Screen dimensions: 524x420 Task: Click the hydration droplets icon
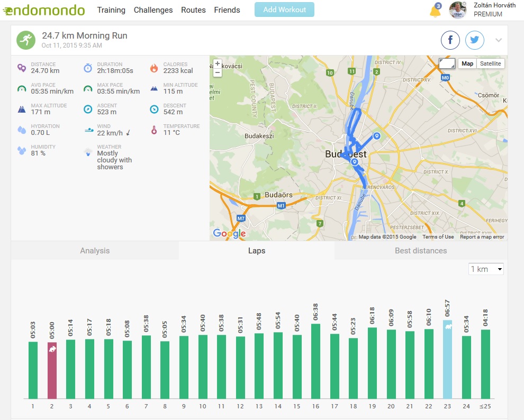[22, 130]
